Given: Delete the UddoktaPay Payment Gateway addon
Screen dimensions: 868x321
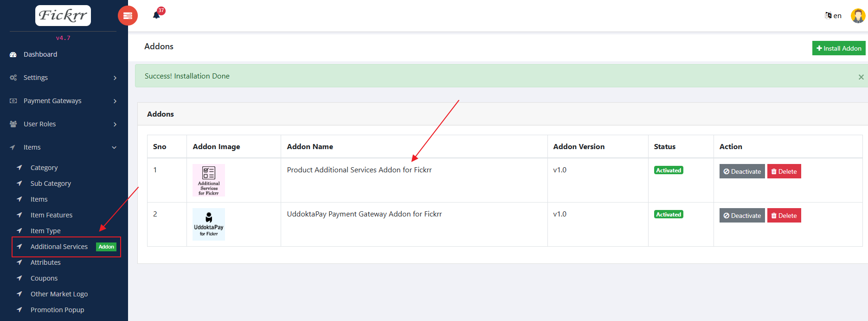Looking at the screenshot, I should point(784,216).
